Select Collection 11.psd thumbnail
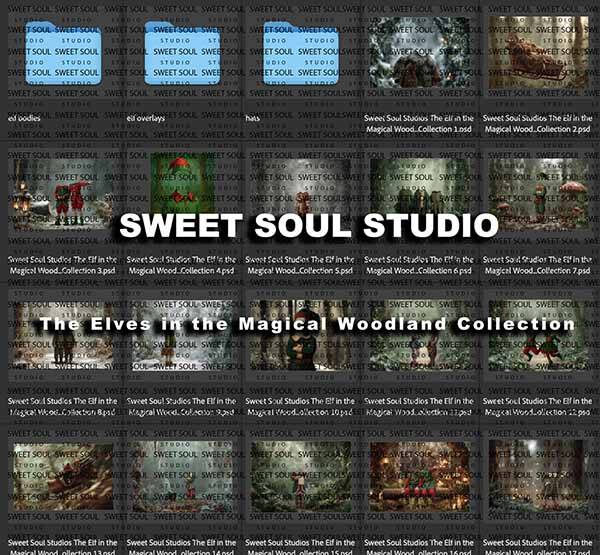Screen dimensions: 600x555 (420, 335)
